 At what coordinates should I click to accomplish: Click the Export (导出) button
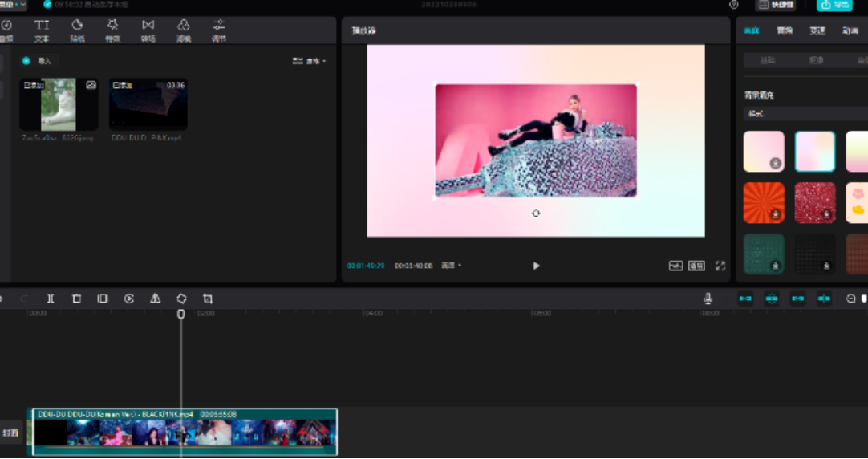834,5
